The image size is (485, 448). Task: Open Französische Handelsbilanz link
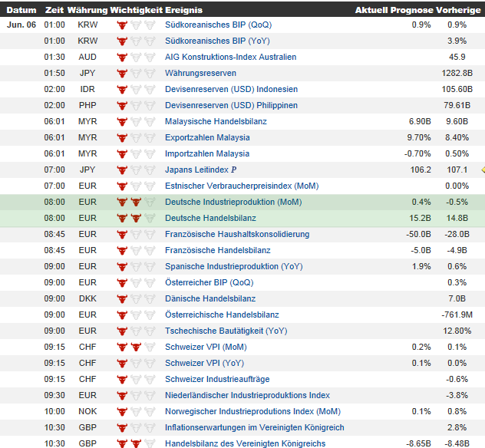(218, 250)
